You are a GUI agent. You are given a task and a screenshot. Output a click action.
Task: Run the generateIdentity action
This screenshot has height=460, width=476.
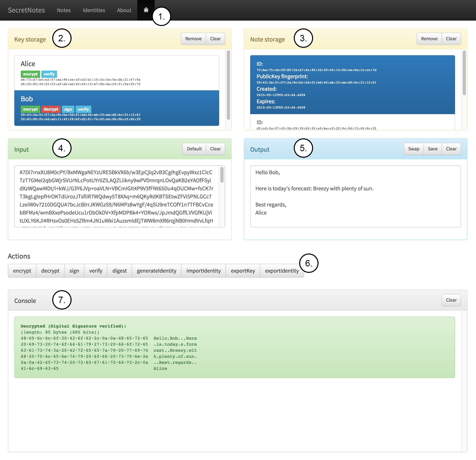click(156, 271)
